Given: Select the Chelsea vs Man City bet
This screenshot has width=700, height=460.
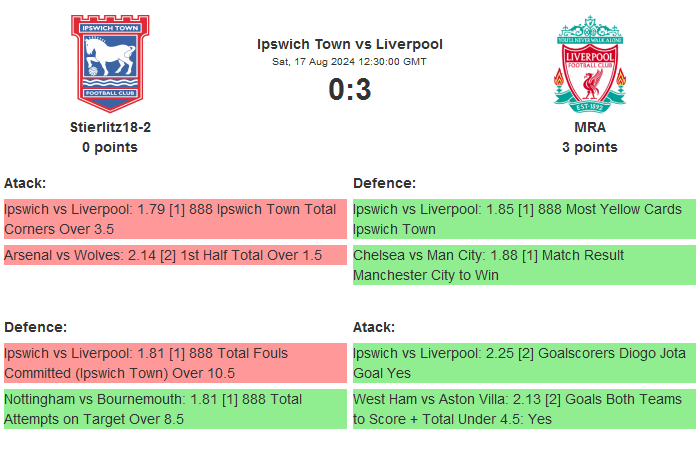Looking at the screenshot, I should click(x=524, y=265).
